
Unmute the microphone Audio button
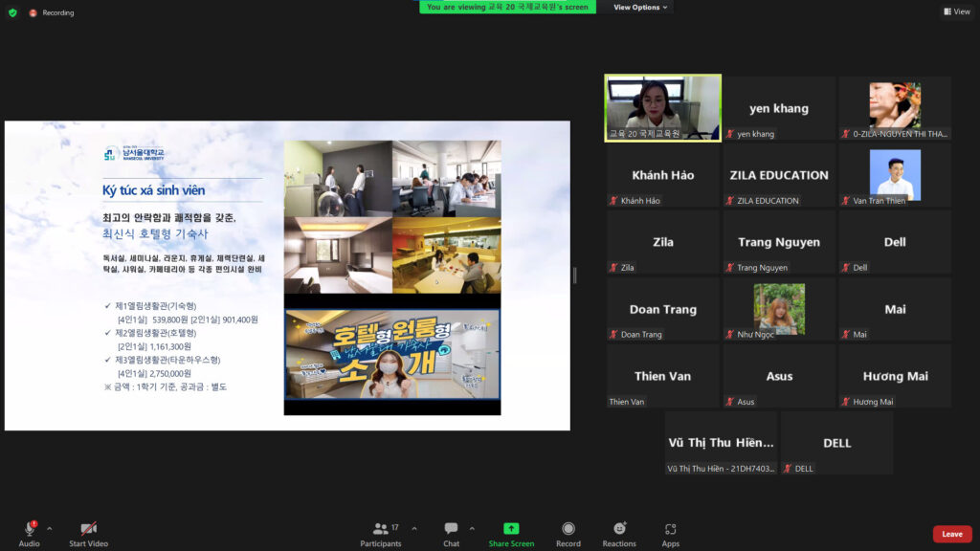click(29, 532)
